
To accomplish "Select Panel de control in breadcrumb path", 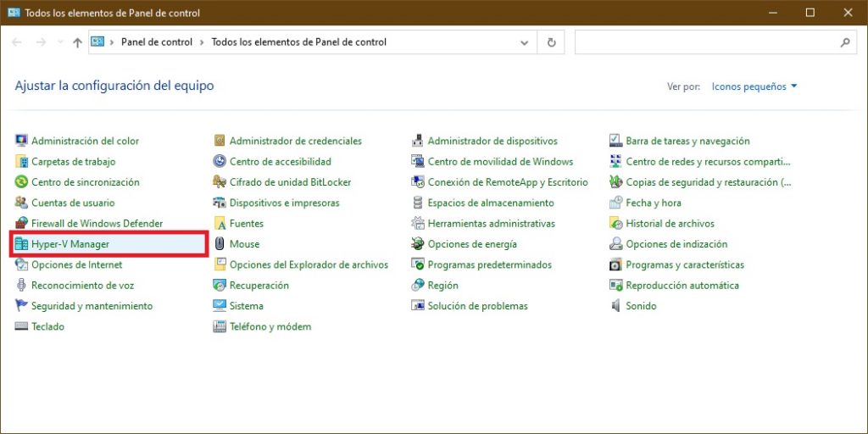I will (x=157, y=42).
